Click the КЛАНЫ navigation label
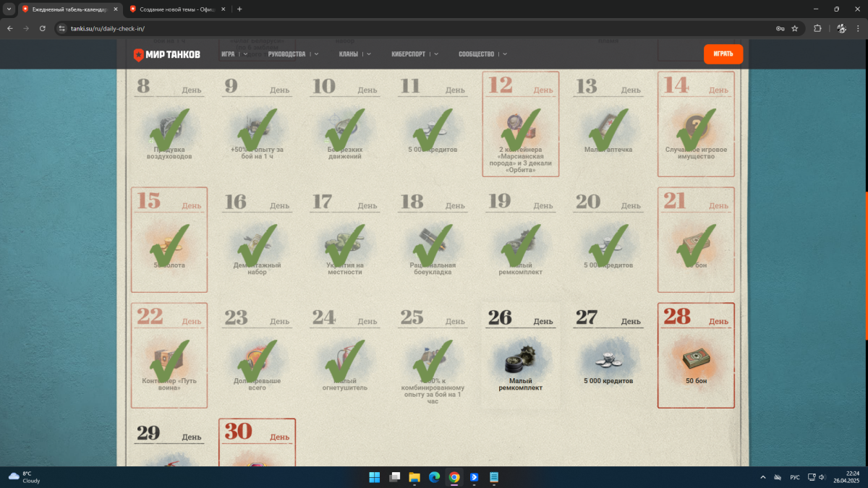 tap(349, 54)
